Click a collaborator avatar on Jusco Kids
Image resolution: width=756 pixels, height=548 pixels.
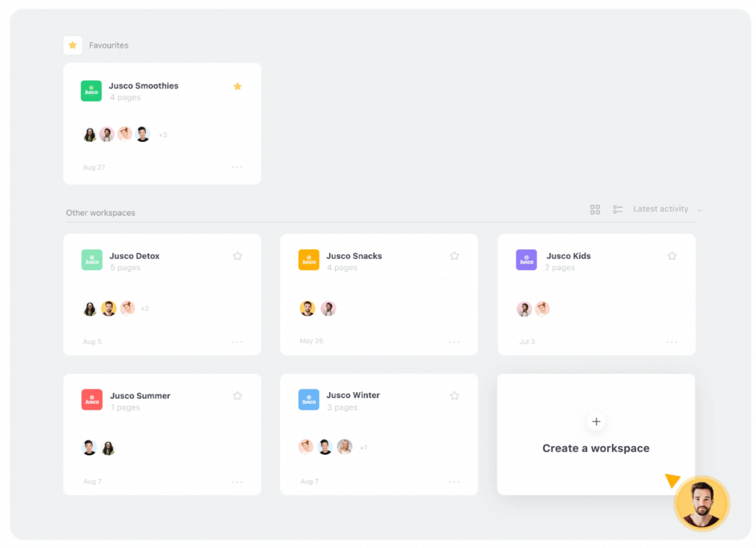tap(524, 308)
